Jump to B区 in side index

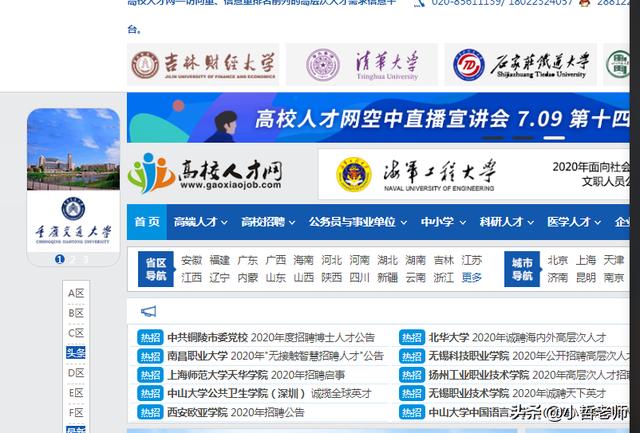[x=76, y=313]
